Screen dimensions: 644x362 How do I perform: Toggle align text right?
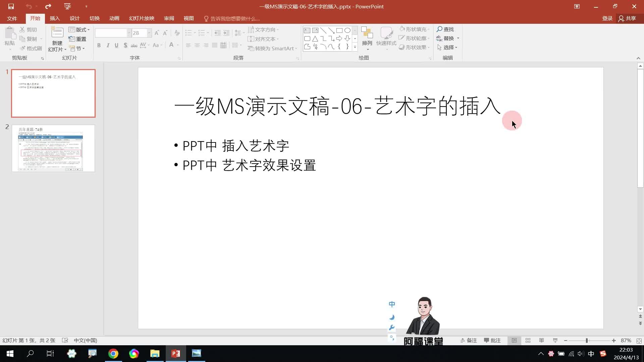click(x=206, y=45)
